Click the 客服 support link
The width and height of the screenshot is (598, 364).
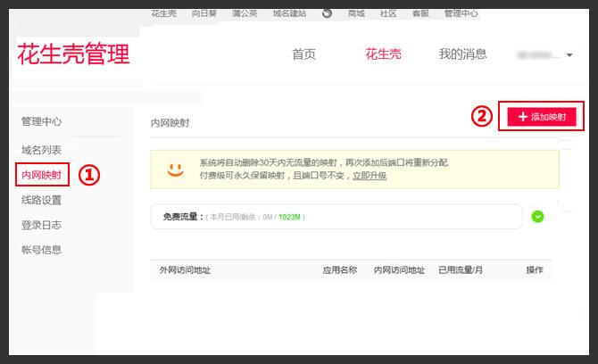click(419, 13)
